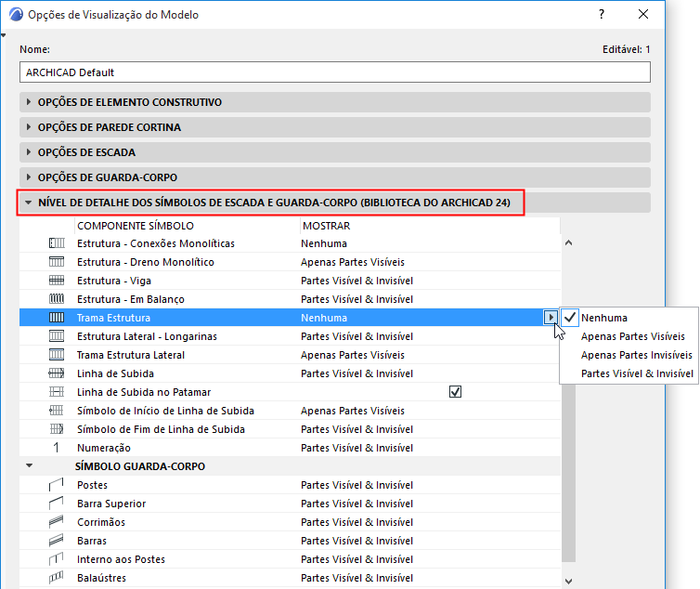Expand Opções de Parede Cortina panel
The image size is (700, 589).
point(29,127)
